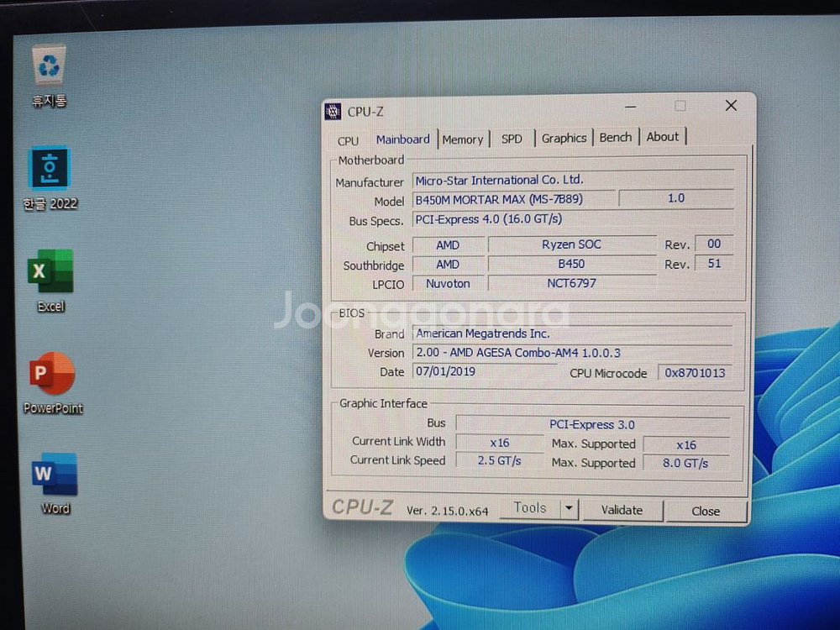Switch to the CPU tab
Viewport: 840px width, 630px height.
348,141
